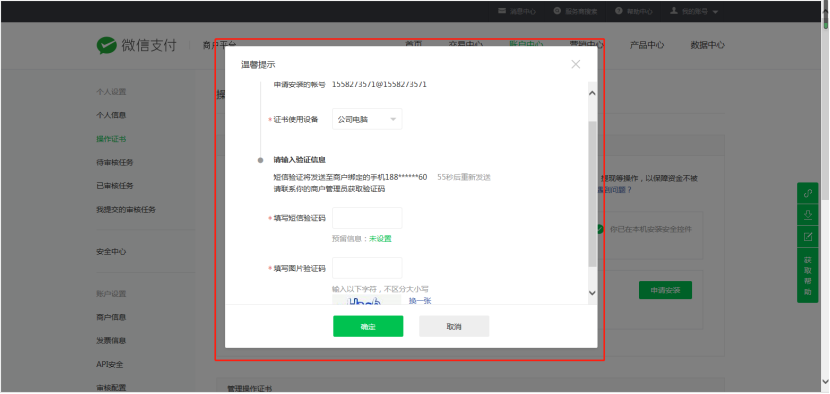Image resolution: width=830 pixels, height=394 pixels.
Task: Expand the 我的账号 account menu arrow
Action: pos(715,12)
